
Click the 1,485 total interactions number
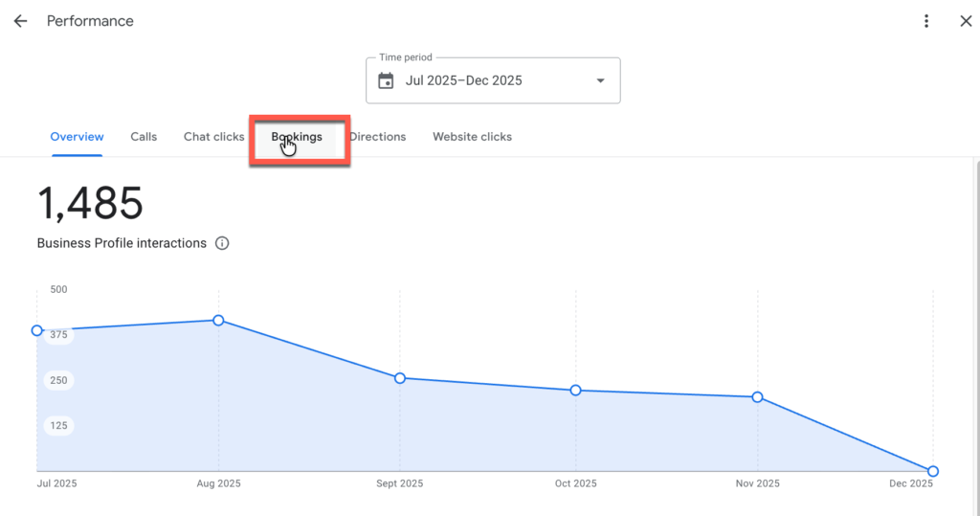[x=90, y=203]
